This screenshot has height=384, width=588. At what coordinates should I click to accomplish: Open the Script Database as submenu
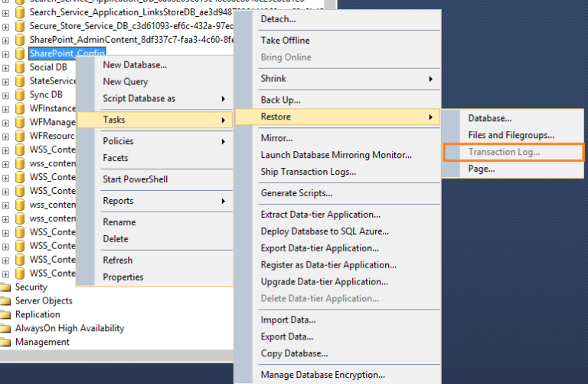(155, 98)
